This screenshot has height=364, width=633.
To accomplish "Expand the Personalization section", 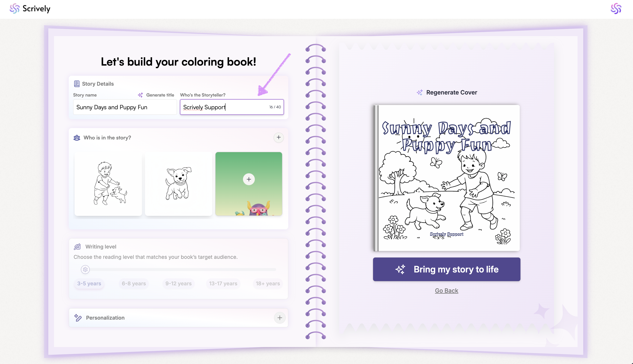I will pyautogui.click(x=280, y=318).
